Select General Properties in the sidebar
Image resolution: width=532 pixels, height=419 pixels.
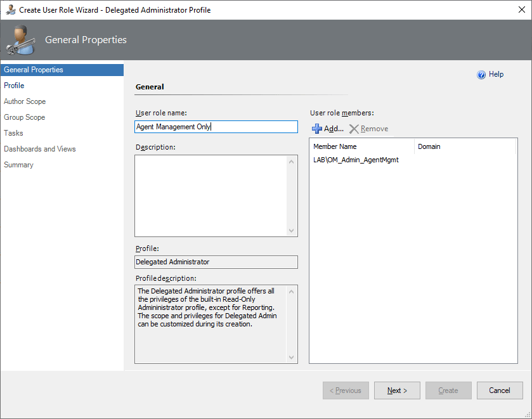pos(34,70)
